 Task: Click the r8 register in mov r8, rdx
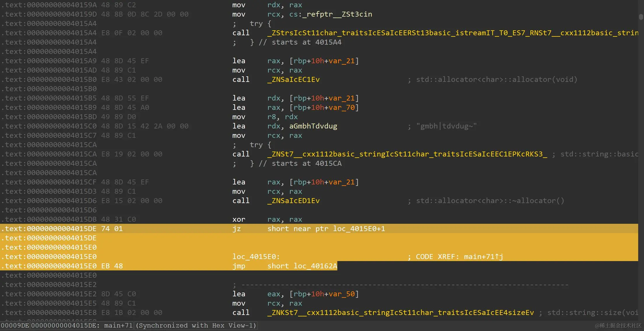271,117
